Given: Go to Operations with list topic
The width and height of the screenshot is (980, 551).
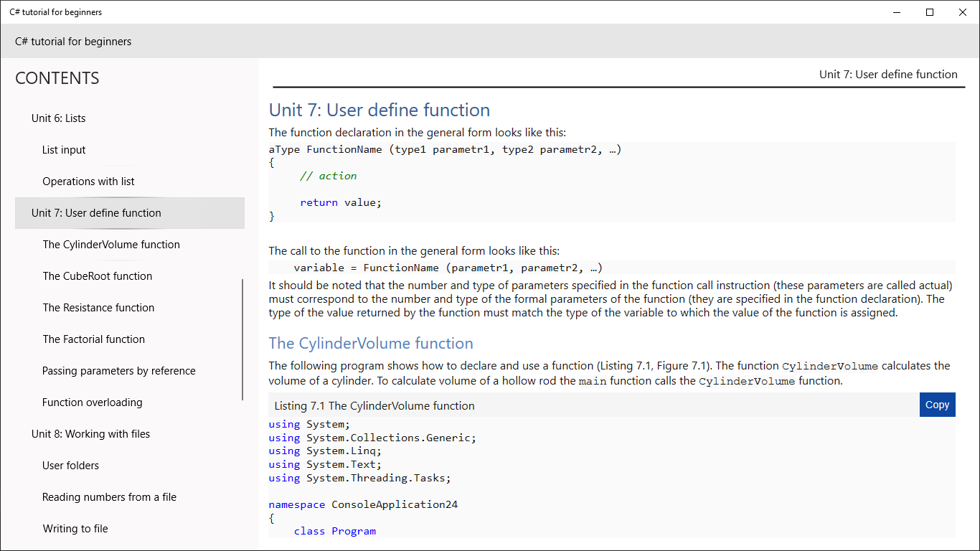Looking at the screenshot, I should coord(88,182).
